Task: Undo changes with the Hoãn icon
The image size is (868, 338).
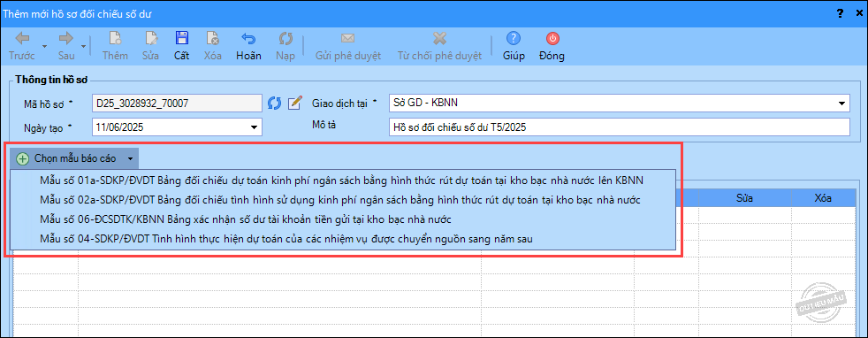Action: [x=248, y=38]
